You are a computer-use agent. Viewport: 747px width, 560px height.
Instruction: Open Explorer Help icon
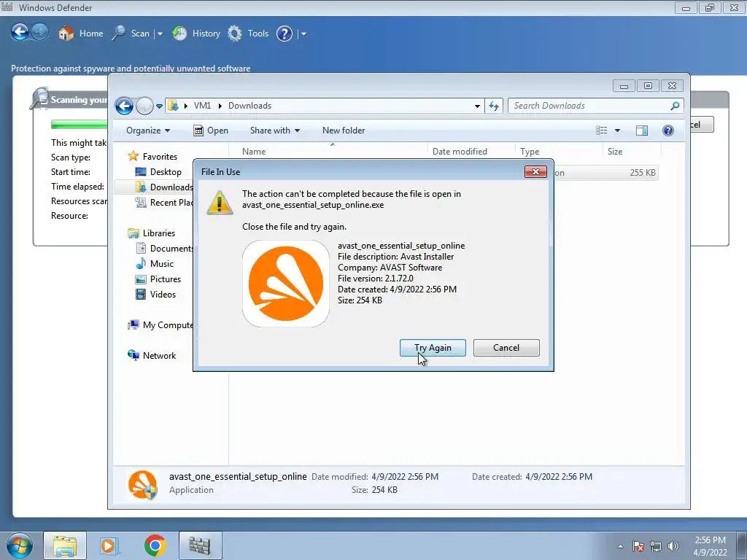point(668,131)
